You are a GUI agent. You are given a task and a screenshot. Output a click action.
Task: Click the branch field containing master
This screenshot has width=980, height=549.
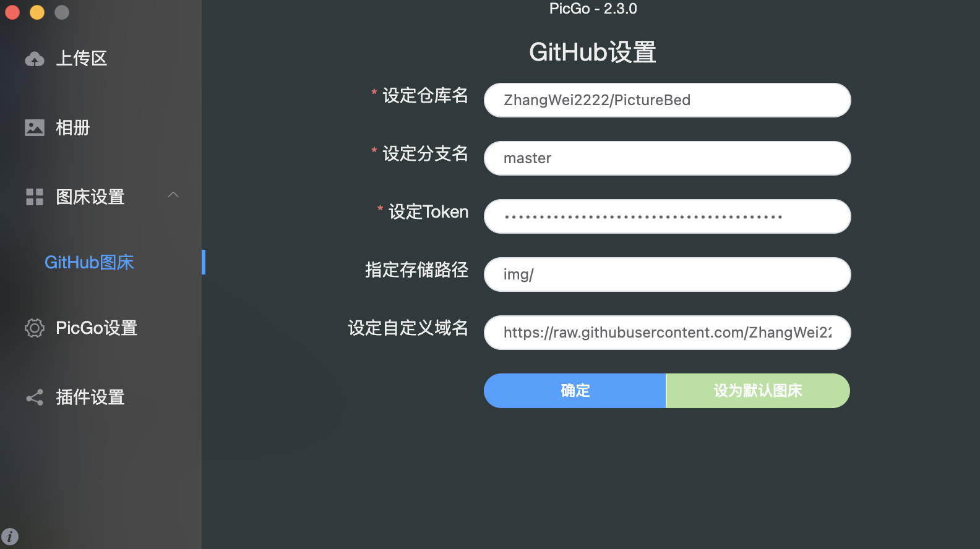click(x=668, y=158)
